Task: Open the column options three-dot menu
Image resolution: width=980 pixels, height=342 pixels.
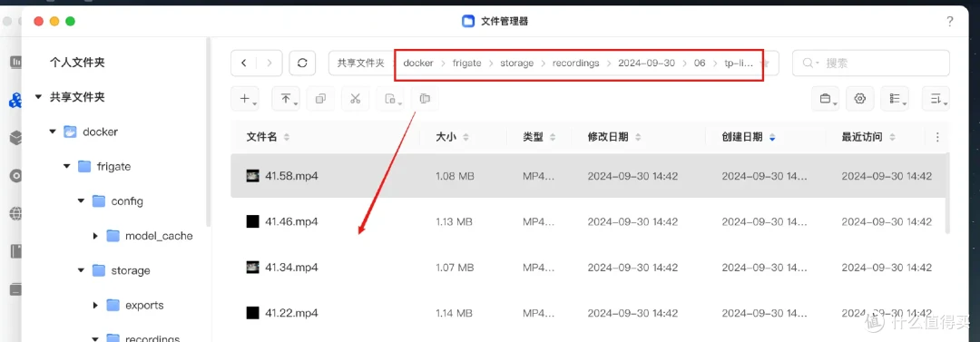Action: tap(936, 137)
